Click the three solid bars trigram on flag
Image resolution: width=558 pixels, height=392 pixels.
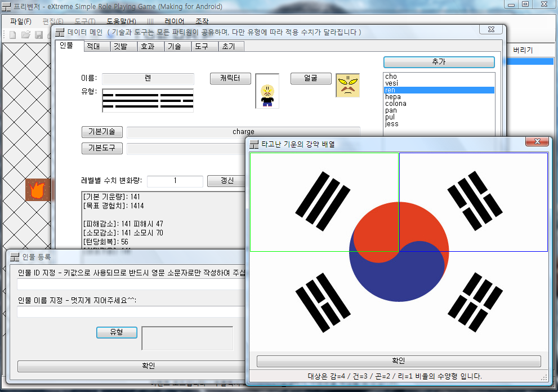click(323, 201)
